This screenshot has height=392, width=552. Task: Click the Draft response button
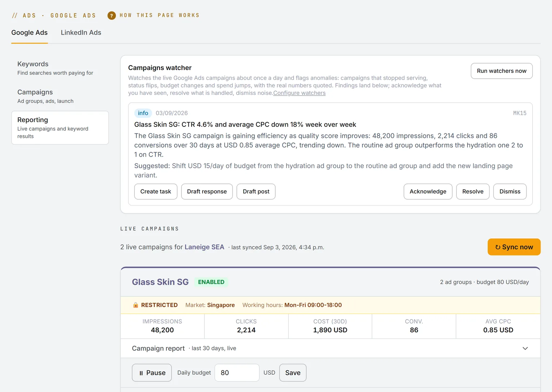(x=207, y=192)
